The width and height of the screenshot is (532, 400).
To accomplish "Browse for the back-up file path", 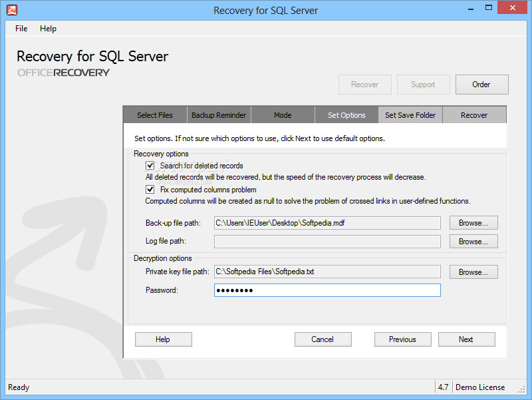I will click(x=473, y=223).
